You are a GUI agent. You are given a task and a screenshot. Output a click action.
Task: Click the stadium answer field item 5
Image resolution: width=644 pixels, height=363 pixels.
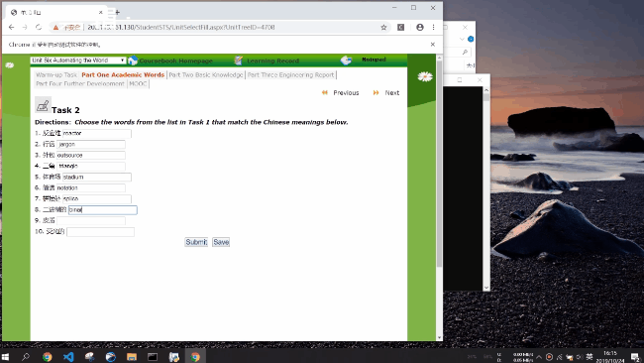tap(97, 178)
